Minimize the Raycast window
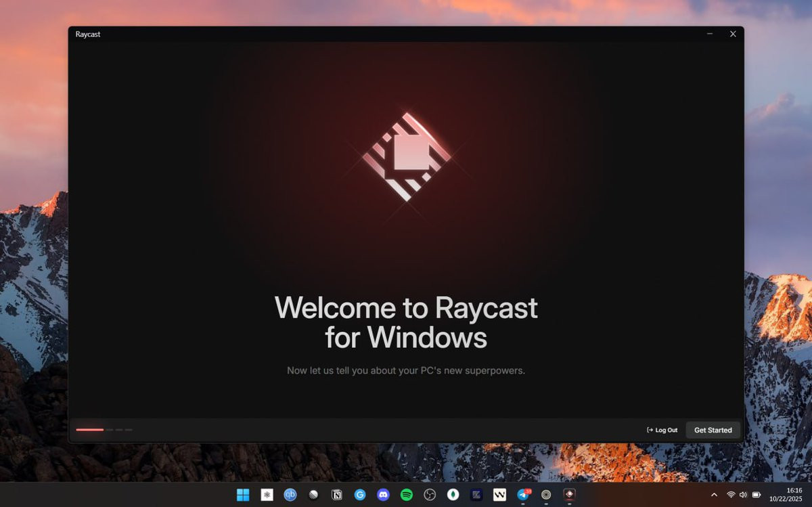 [710, 34]
